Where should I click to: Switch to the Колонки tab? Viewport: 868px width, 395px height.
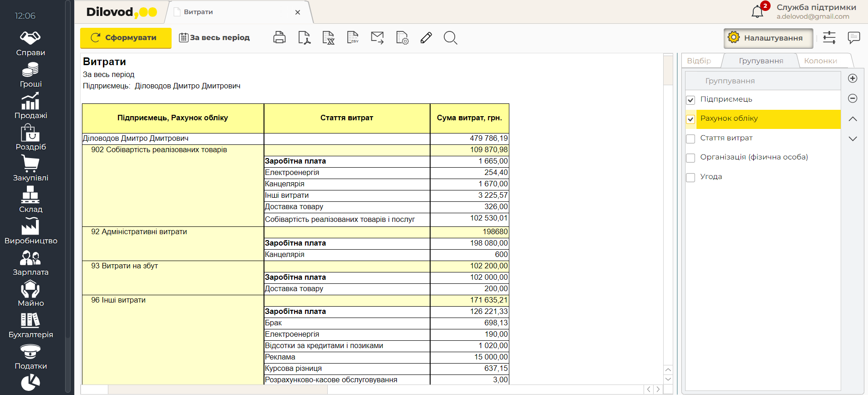pyautogui.click(x=820, y=61)
